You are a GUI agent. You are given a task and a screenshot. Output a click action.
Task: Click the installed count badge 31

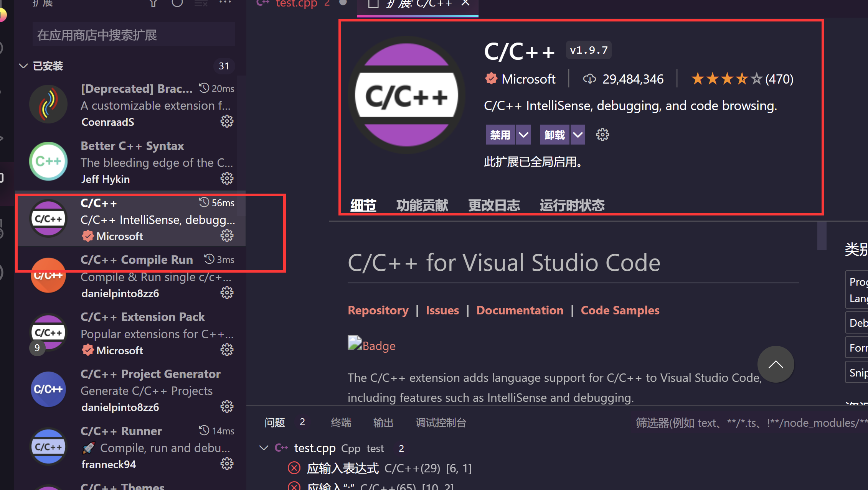click(224, 66)
